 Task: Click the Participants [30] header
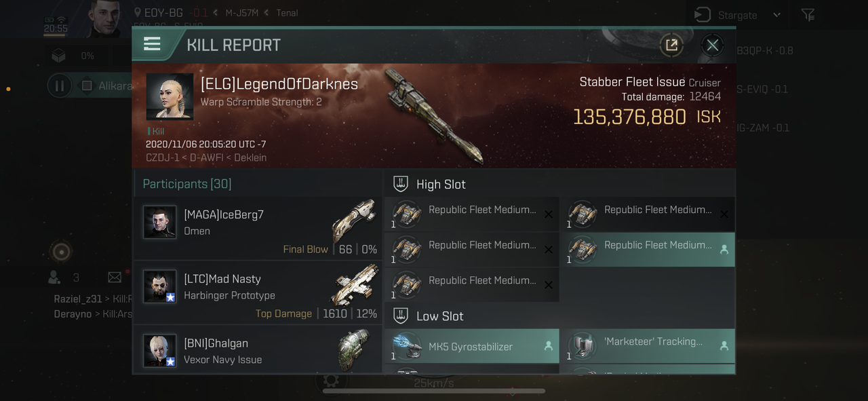[187, 184]
